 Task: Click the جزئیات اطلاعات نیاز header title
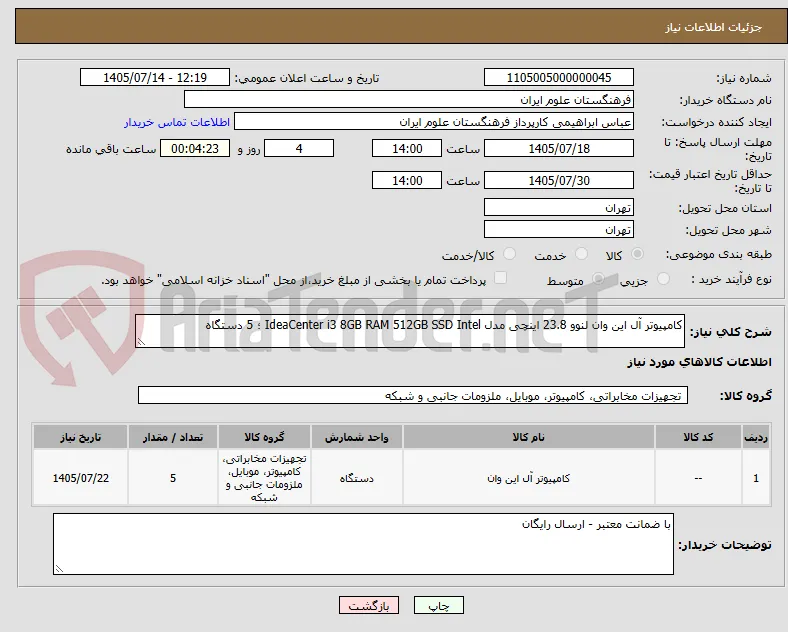[x=714, y=27]
